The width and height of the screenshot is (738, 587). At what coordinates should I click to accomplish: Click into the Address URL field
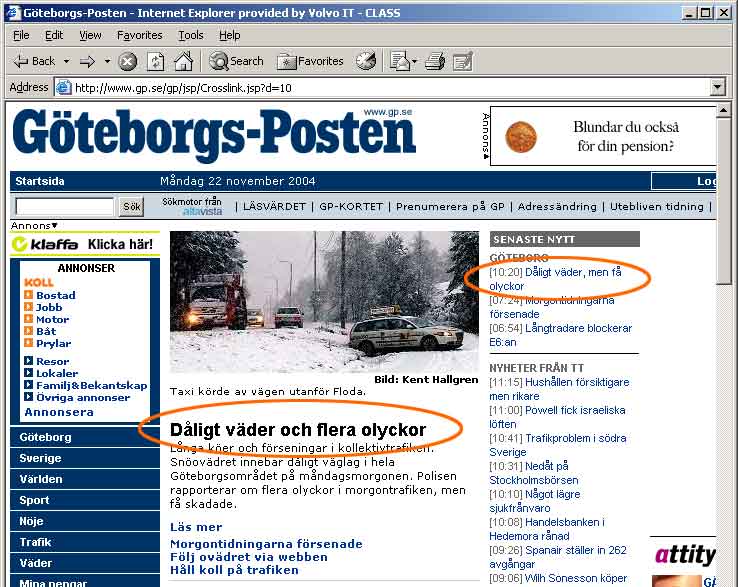[x=391, y=88]
